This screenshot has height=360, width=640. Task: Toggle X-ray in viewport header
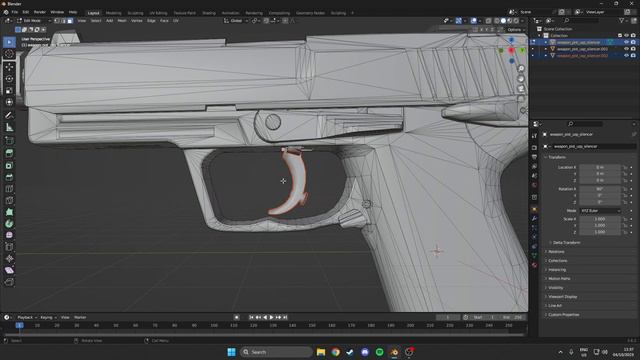click(x=489, y=20)
